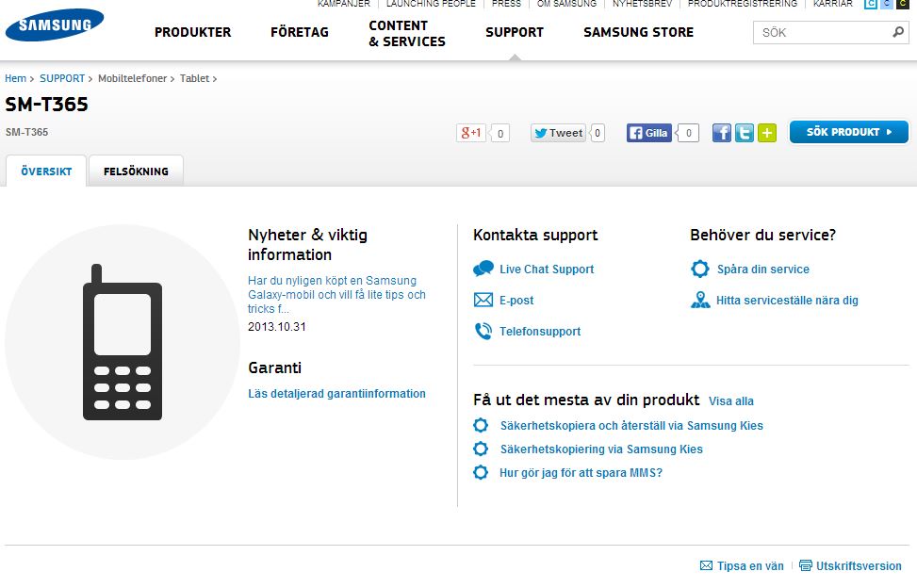
Task: Click the square Twitter share icon
Action: (x=745, y=133)
